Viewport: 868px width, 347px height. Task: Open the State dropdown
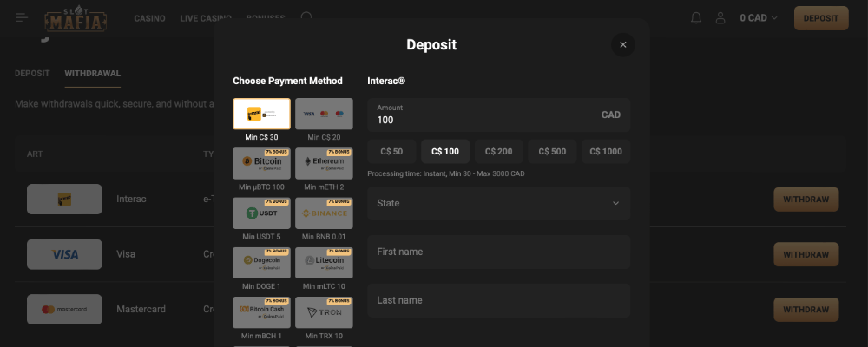(x=499, y=203)
